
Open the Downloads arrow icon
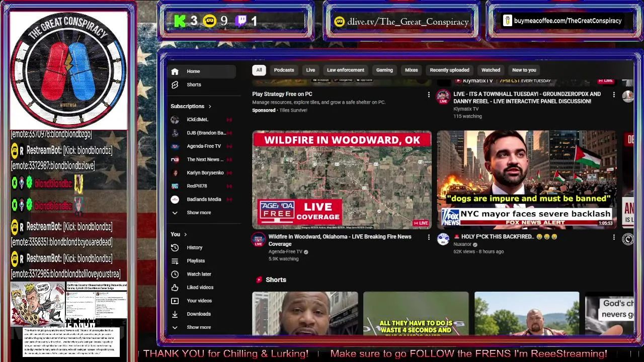175,314
